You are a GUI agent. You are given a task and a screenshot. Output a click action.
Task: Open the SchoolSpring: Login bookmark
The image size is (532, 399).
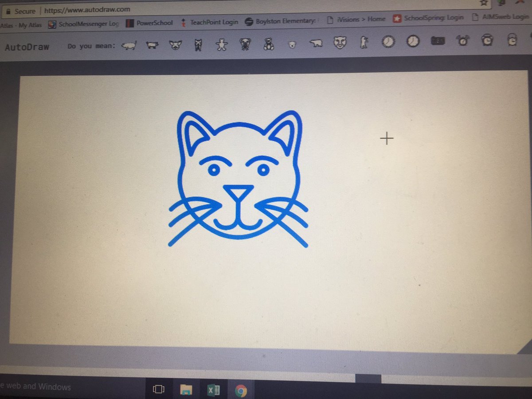(x=429, y=18)
